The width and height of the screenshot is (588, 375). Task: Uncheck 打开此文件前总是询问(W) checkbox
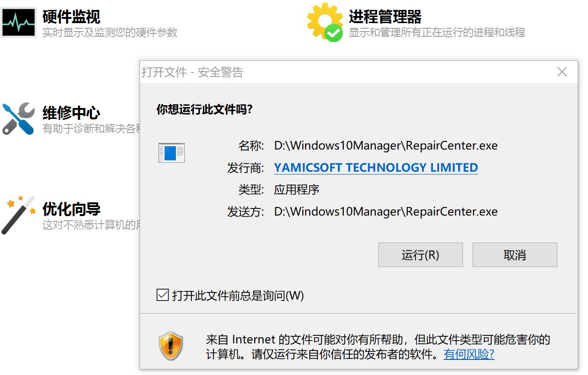pos(162,295)
